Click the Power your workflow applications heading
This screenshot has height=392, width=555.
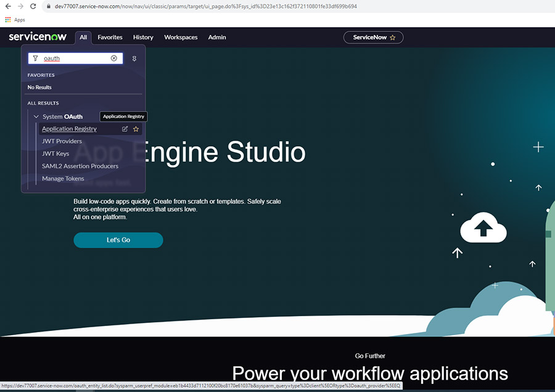pos(370,374)
